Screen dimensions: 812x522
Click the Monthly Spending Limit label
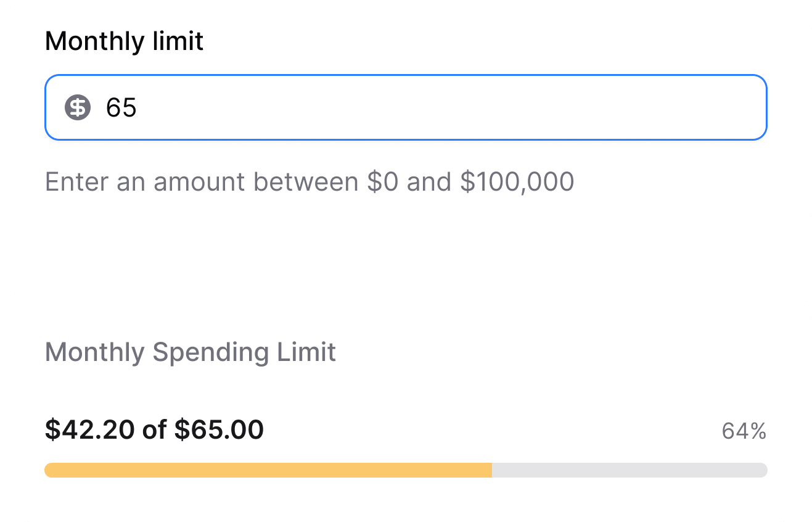[x=190, y=352]
